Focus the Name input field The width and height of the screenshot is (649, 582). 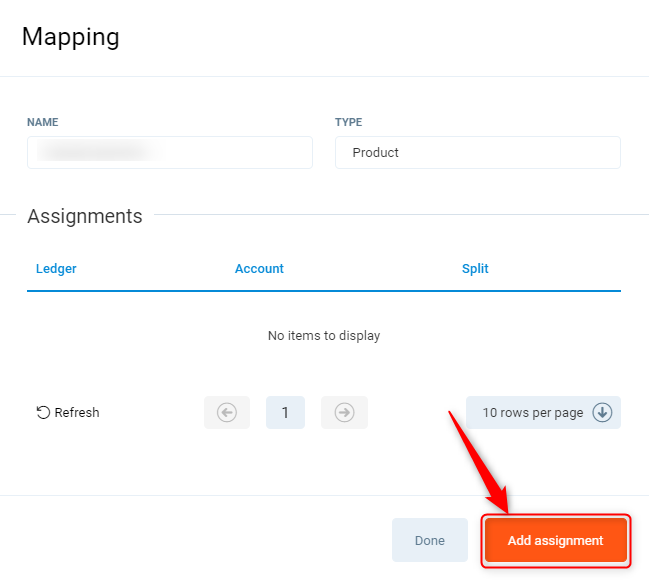(169, 153)
